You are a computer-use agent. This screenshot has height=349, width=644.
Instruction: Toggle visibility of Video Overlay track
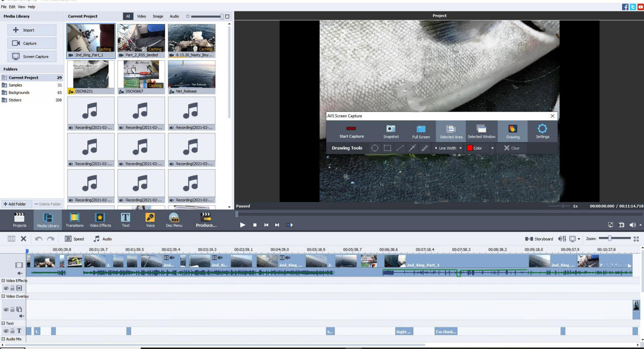[x=7, y=310]
